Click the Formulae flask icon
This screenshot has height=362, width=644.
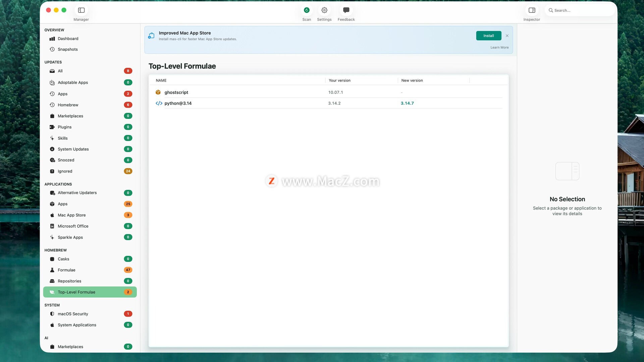(x=52, y=270)
